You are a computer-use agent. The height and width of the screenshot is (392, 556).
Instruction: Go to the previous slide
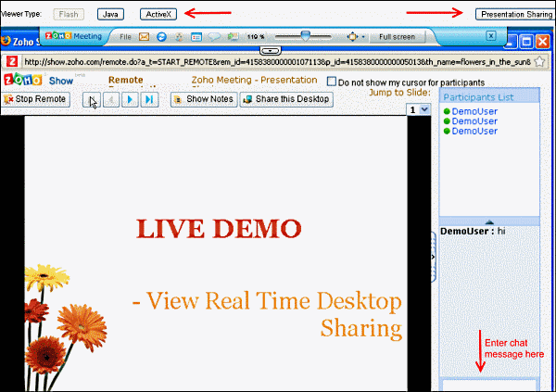pos(110,99)
